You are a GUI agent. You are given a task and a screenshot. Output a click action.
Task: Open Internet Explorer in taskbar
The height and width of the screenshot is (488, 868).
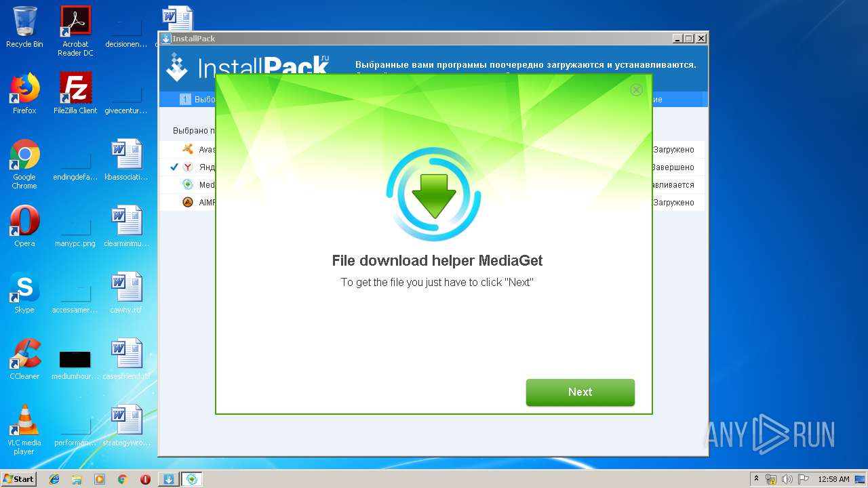tap(54, 479)
